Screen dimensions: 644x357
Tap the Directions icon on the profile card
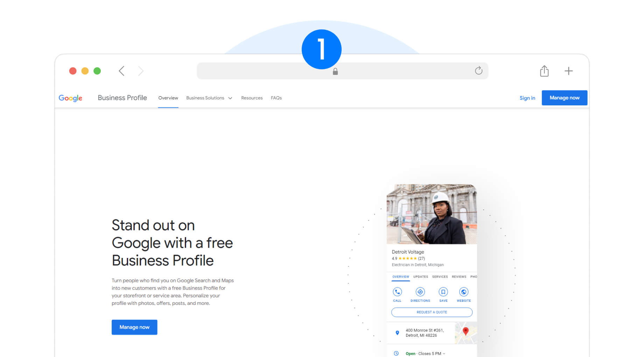click(420, 292)
